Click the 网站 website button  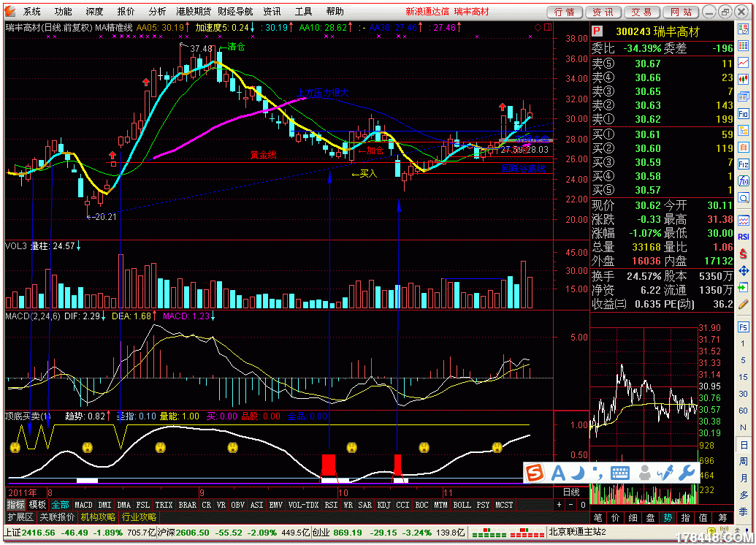tap(681, 12)
